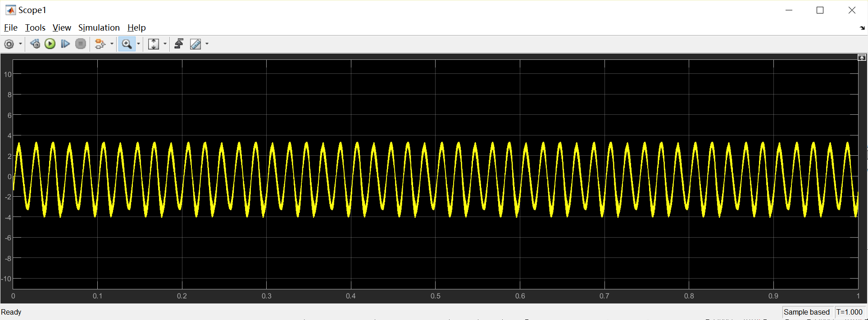Open the zoom tool dropdown arrow
The image size is (868, 320).
138,44
